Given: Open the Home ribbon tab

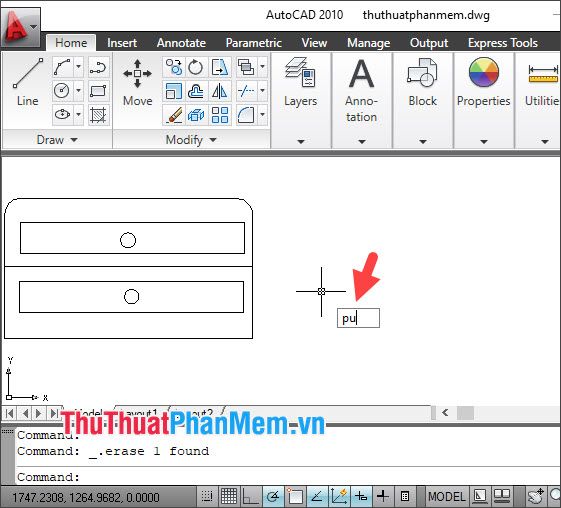Looking at the screenshot, I should coord(71,43).
